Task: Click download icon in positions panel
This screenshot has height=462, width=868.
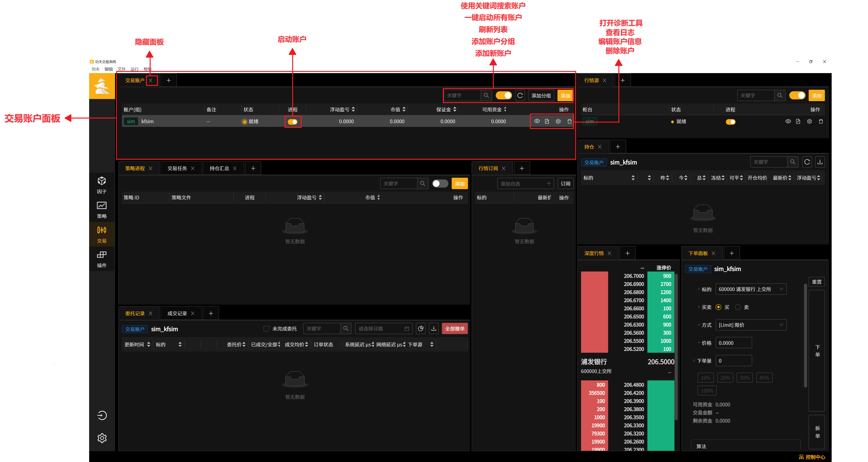Action: [x=820, y=162]
